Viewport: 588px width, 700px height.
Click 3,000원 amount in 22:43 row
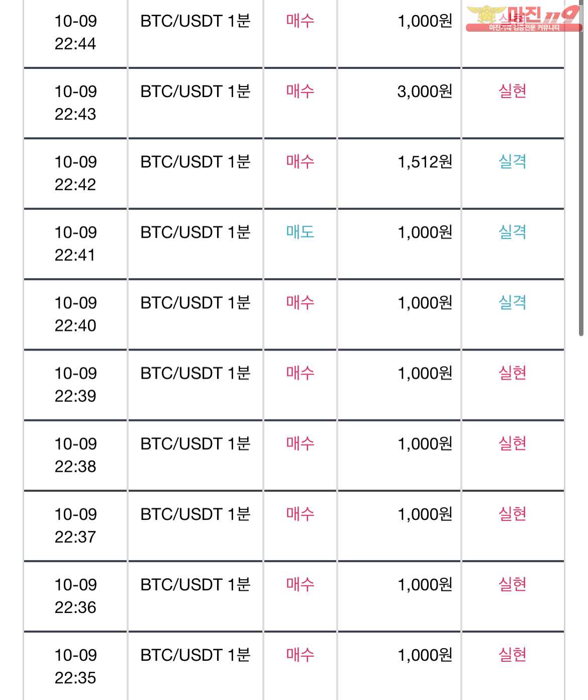click(x=425, y=92)
